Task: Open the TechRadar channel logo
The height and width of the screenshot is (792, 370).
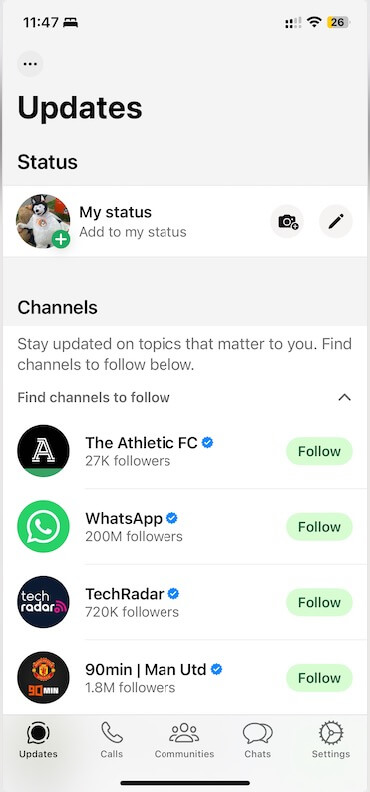Action: [x=43, y=602]
